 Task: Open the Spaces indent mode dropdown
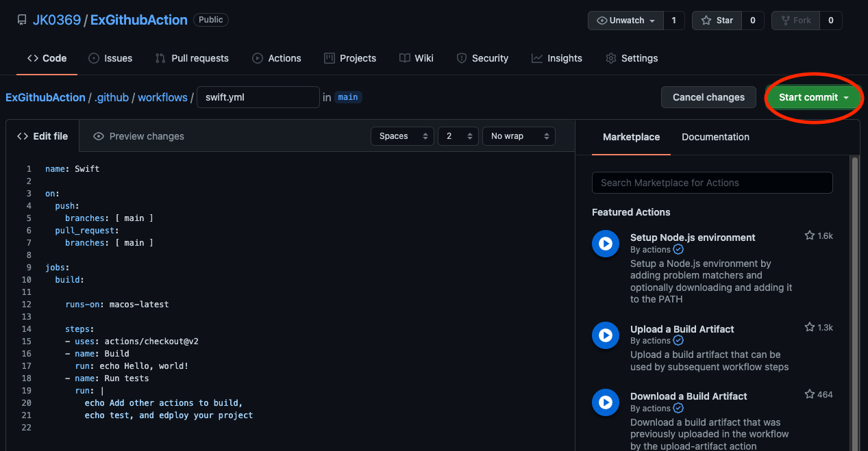[x=402, y=136]
